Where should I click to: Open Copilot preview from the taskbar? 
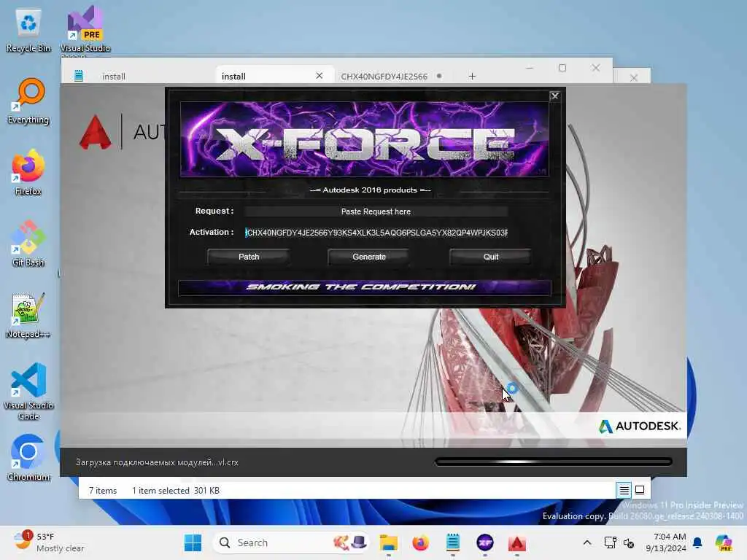tap(724, 542)
